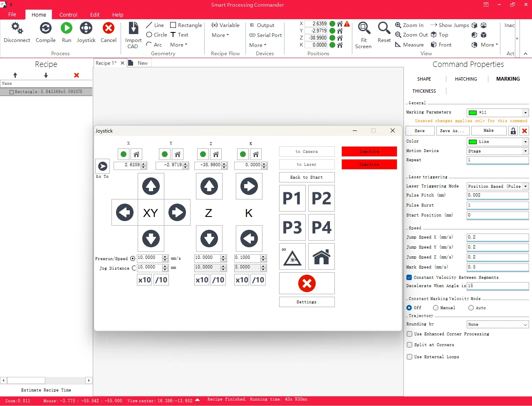Click the home icon in the Joystick panel

tap(322, 256)
